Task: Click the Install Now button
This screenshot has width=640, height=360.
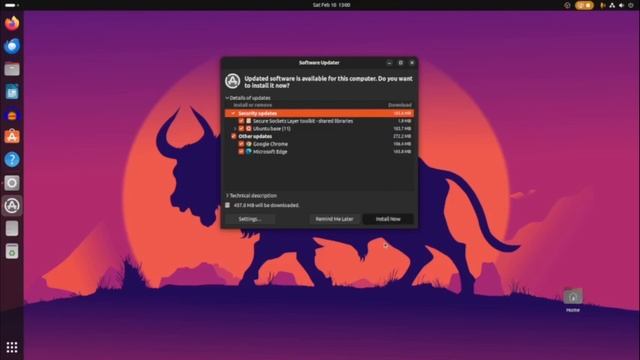Action: (388, 219)
